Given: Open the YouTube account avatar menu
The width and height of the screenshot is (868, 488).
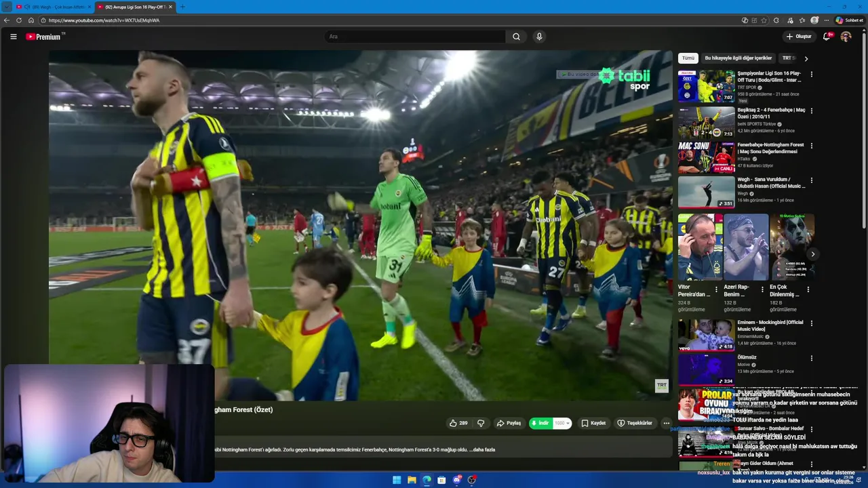Looking at the screenshot, I should pyautogui.click(x=846, y=37).
